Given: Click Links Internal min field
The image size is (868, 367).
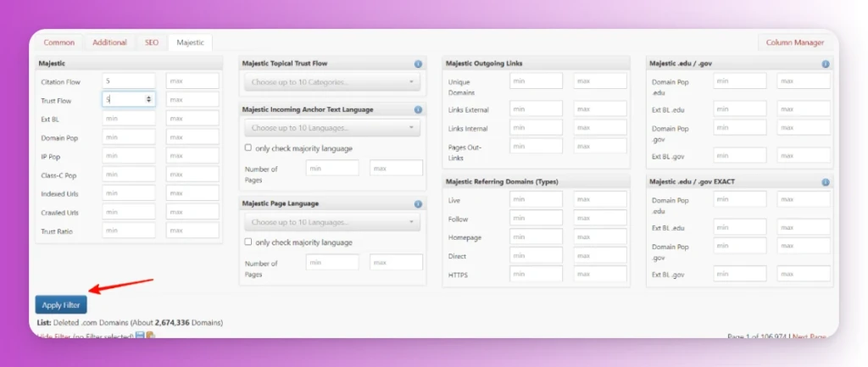Looking at the screenshot, I should click(537, 127).
